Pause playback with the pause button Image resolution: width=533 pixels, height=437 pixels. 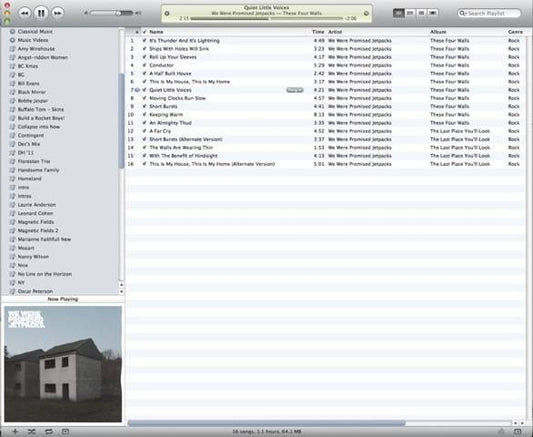coord(41,13)
